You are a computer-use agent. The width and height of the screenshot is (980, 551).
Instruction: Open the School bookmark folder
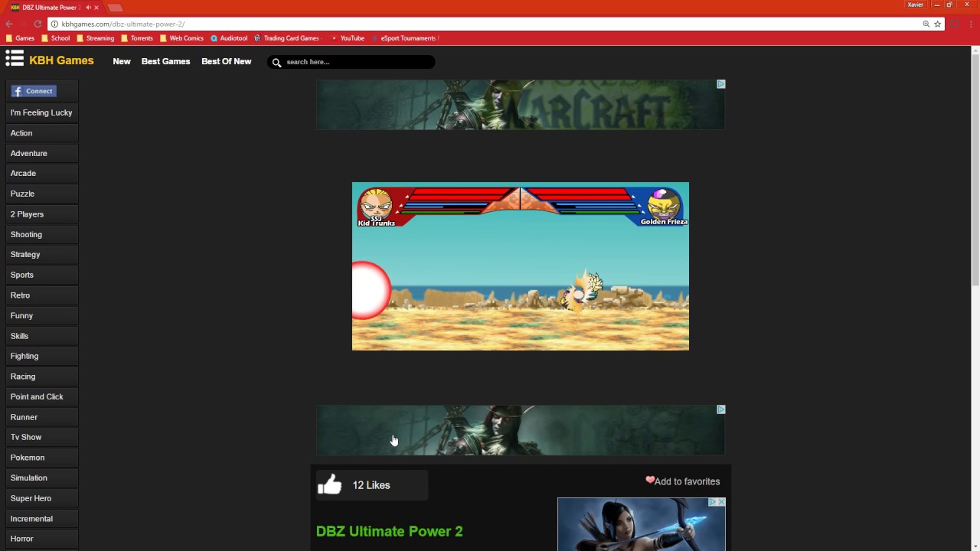pos(55,38)
